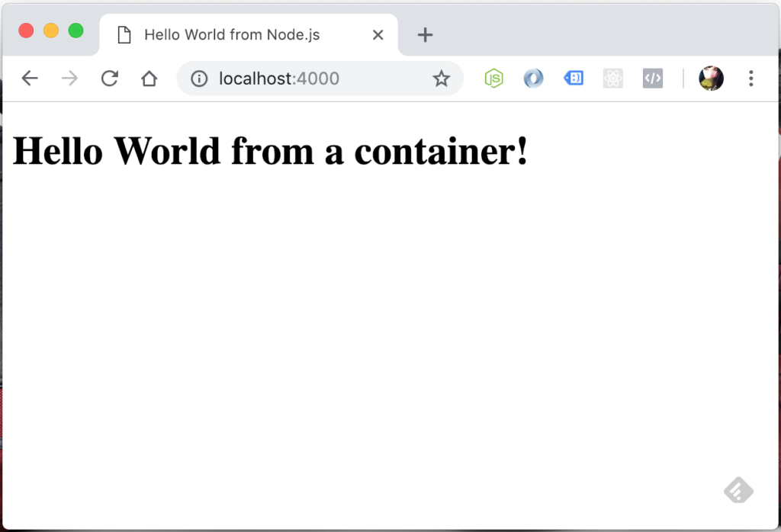Open the browser home page

point(149,79)
